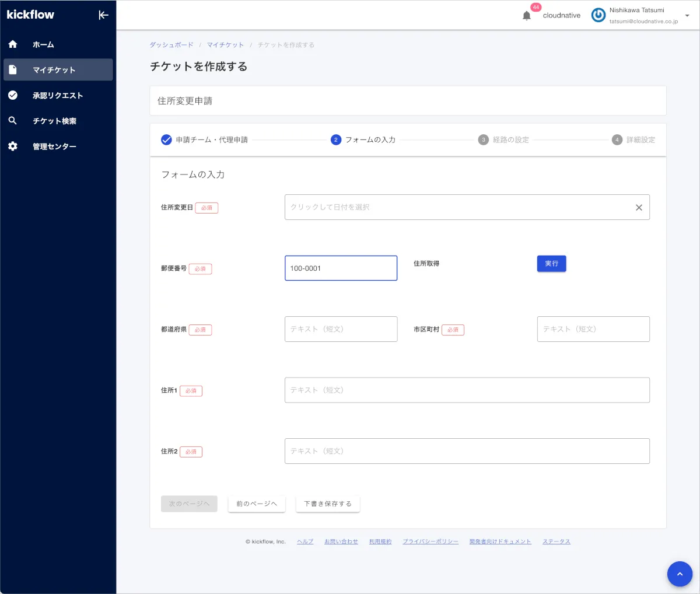Click the 郵便番号 input field
The width and height of the screenshot is (700, 594).
click(341, 268)
